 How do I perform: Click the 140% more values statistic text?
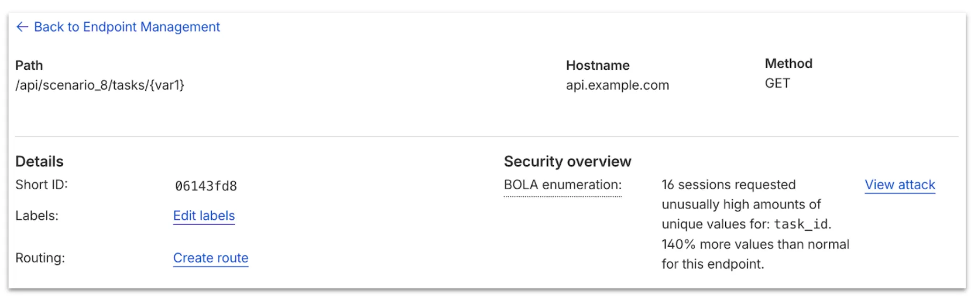pos(756,245)
